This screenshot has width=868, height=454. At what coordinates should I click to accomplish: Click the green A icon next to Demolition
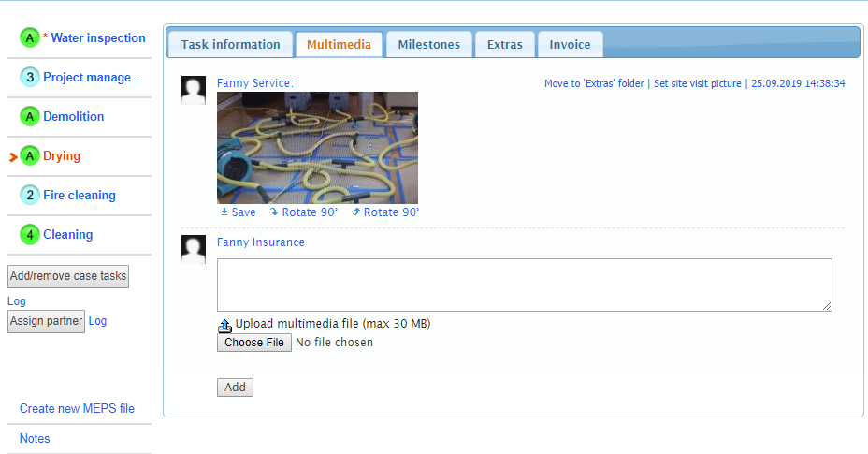coord(30,116)
